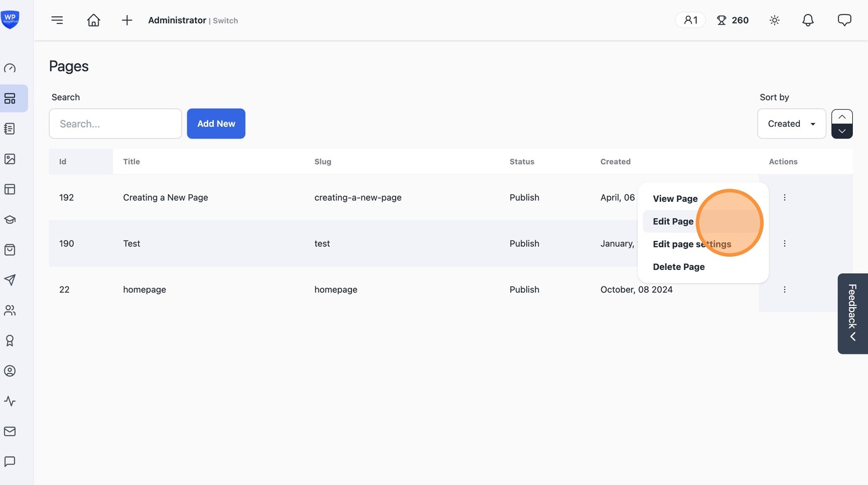Set sort order descending with down chevron
The width and height of the screenshot is (868, 485).
pyautogui.click(x=842, y=131)
